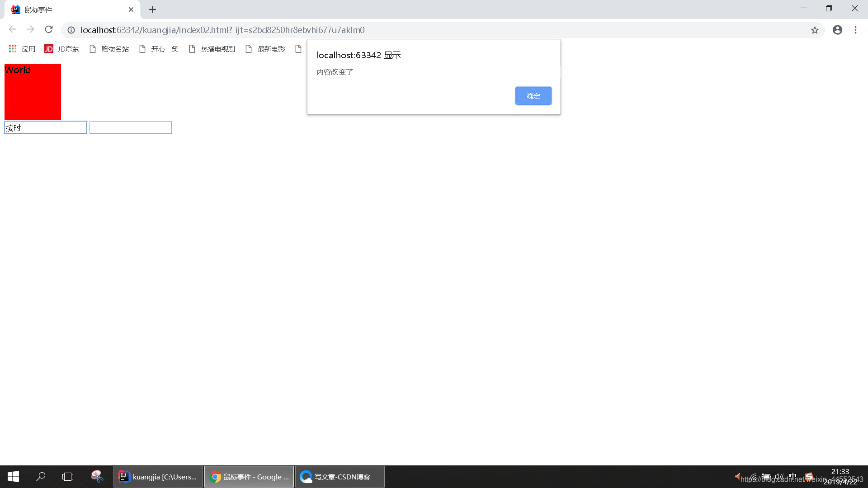Click the 应用 apps bookmark icon
Screen dimensions: 868x488
click(12, 49)
